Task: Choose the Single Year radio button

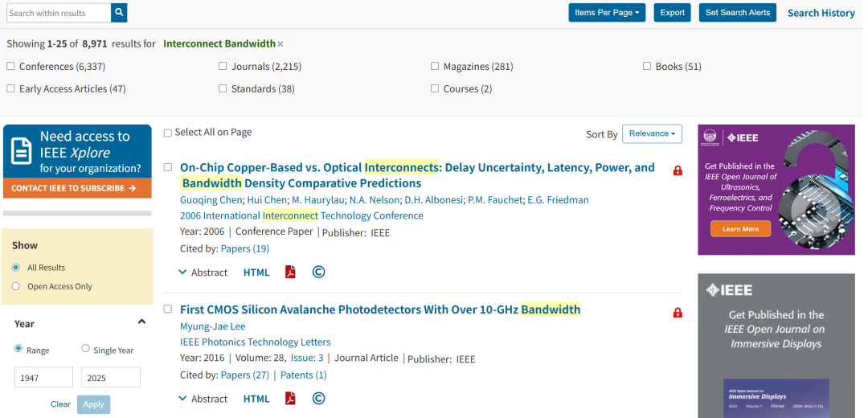Action: tap(85, 348)
